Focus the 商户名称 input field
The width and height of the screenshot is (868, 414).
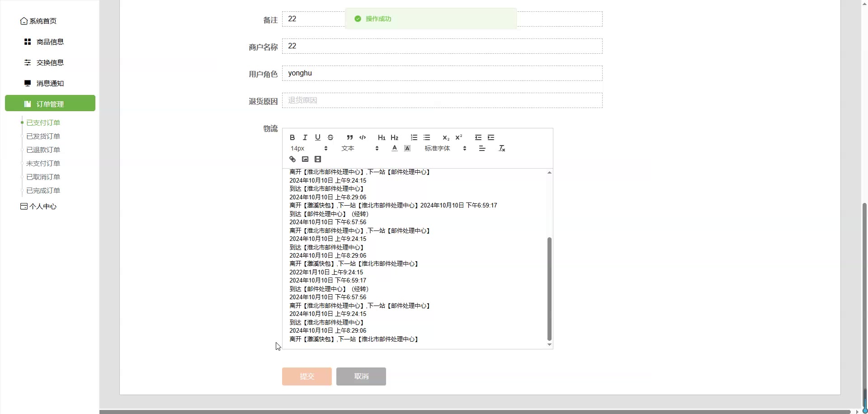[x=442, y=46]
